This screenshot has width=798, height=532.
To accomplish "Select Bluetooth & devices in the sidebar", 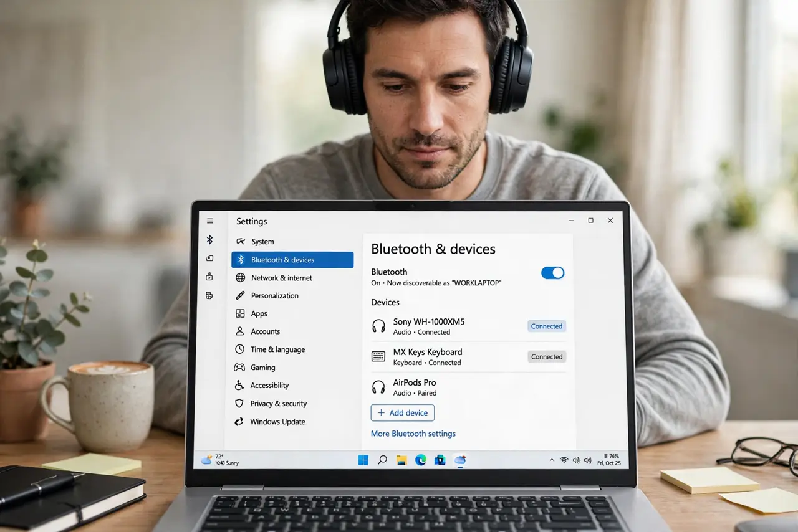I will coord(292,260).
